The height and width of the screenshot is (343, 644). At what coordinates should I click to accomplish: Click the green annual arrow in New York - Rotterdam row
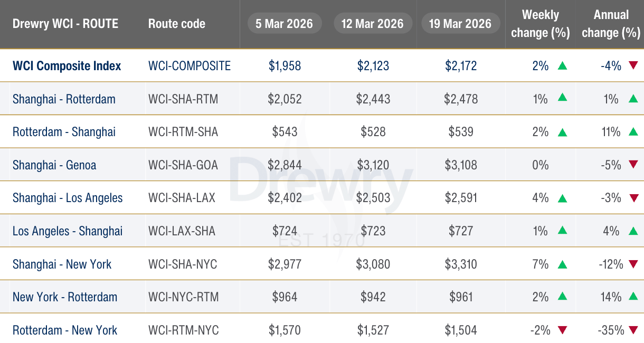(x=633, y=297)
